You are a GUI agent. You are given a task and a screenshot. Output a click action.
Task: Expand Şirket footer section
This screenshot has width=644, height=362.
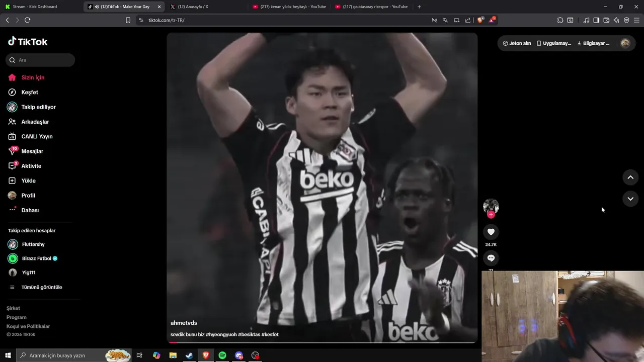point(14,308)
